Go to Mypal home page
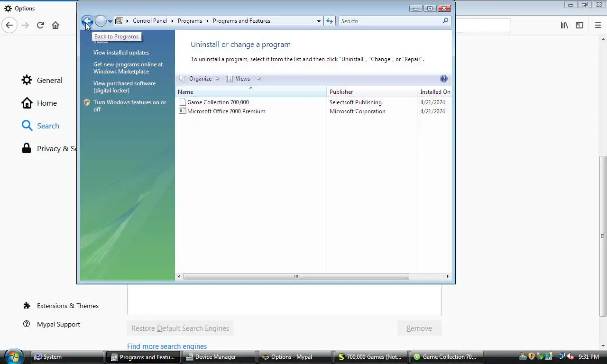Image resolution: width=607 pixels, height=364 pixels. 55,25
